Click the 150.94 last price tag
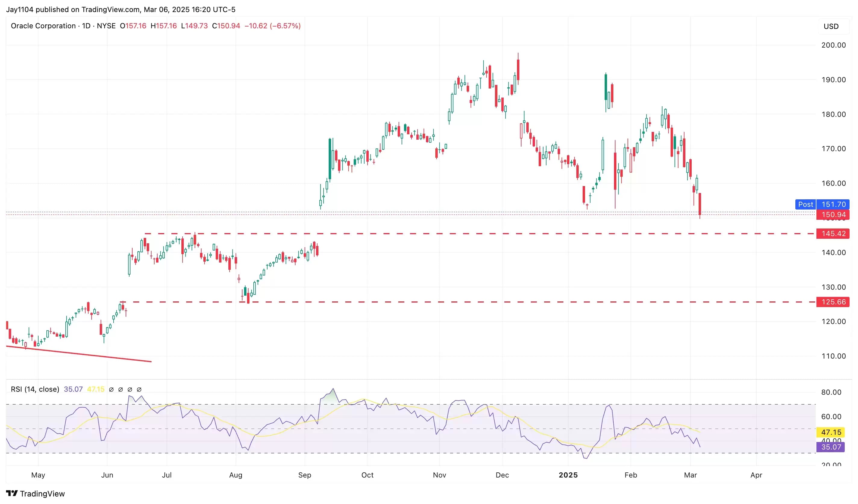The height and width of the screenshot is (504, 858). [x=833, y=214]
